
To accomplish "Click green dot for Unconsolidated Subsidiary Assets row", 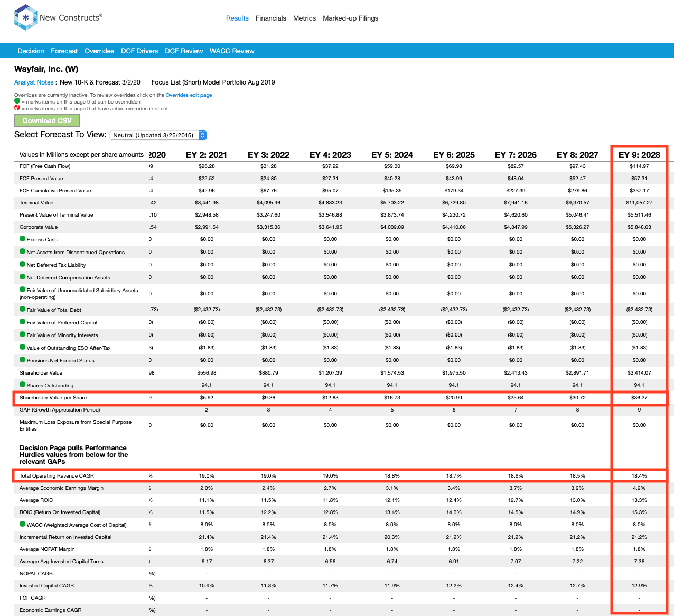I will tap(23, 290).
